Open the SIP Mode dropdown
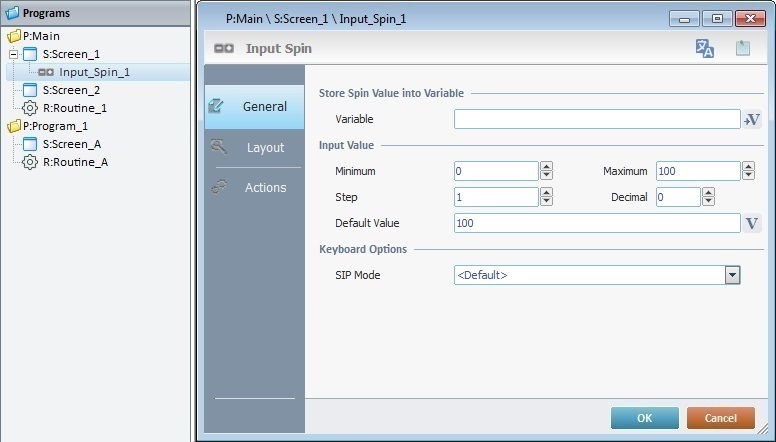Image resolution: width=776 pixels, height=442 pixels. [732, 275]
